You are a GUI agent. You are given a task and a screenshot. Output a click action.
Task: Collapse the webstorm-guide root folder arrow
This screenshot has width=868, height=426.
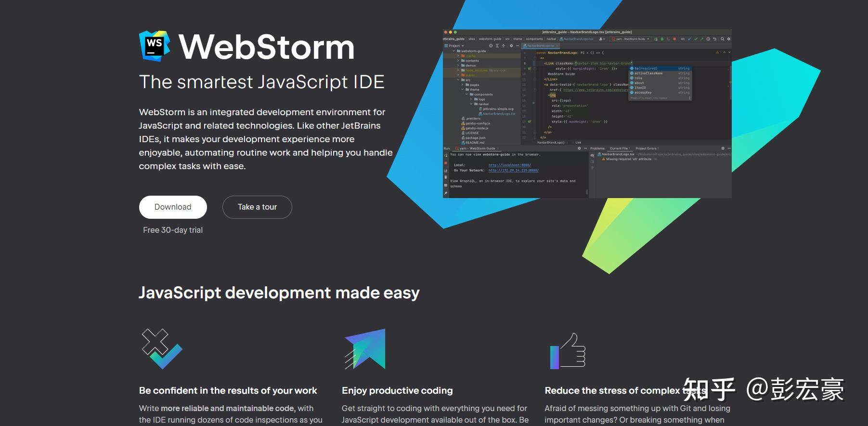[453, 51]
